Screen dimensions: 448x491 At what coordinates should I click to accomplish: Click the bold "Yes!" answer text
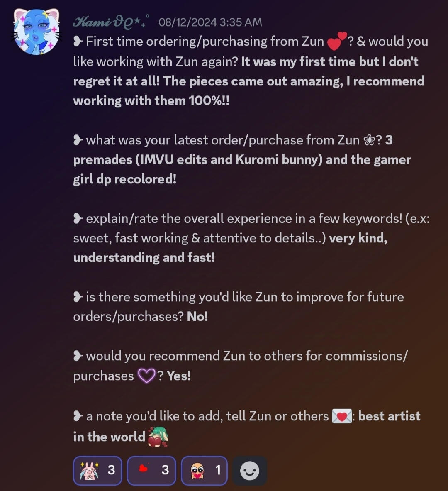pos(179,376)
